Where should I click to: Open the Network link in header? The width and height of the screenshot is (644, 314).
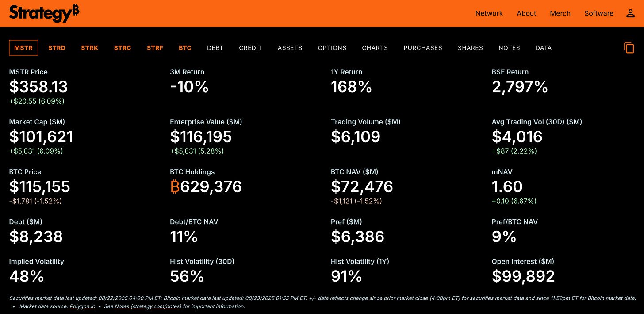click(x=489, y=13)
